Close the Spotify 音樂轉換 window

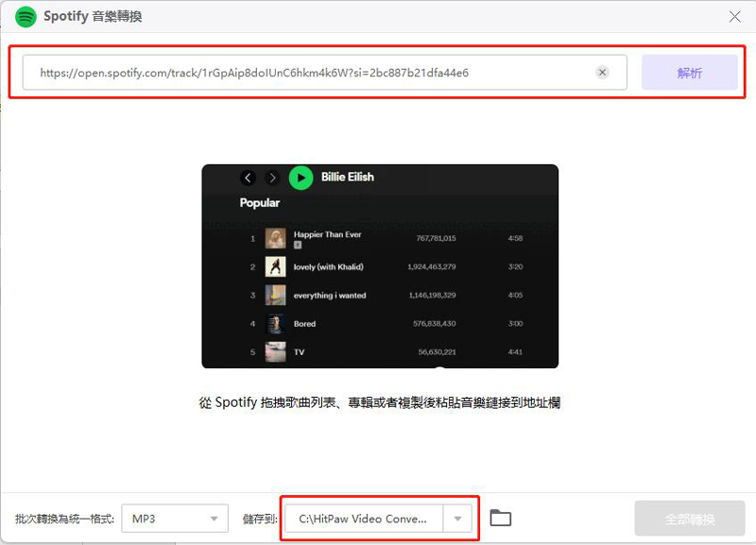(735, 17)
